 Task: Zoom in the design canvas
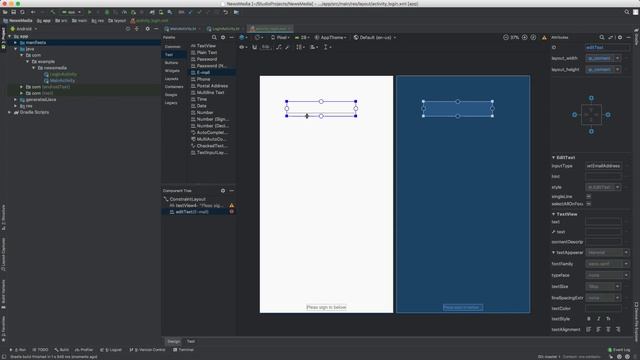pos(524,37)
